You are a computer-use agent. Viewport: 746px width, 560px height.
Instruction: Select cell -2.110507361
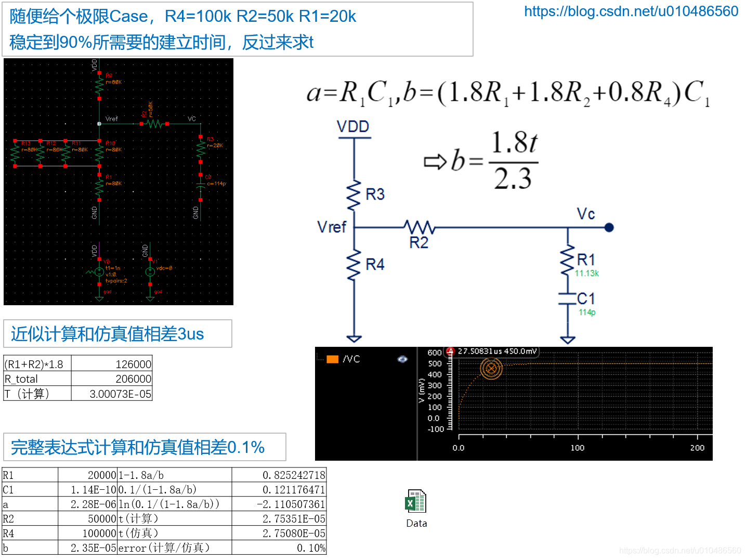tap(279, 504)
